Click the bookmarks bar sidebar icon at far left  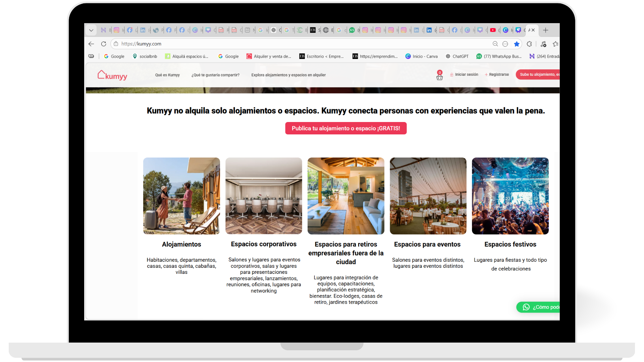(x=91, y=56)
